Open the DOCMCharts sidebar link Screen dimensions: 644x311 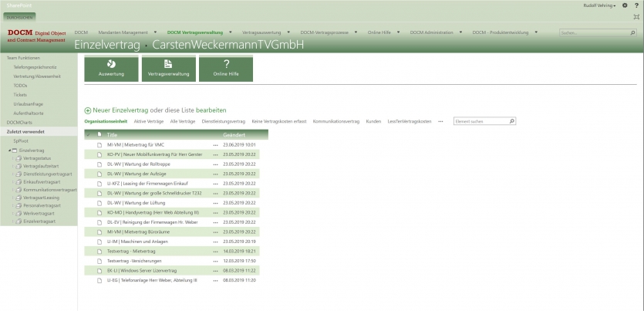(19, 123)
